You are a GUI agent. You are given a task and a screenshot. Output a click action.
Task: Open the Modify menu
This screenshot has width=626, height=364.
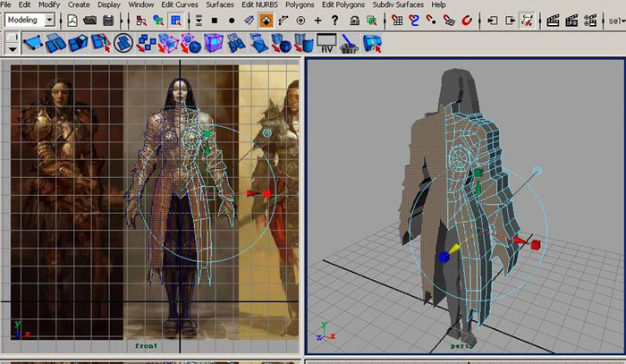[x=49, y=4]
